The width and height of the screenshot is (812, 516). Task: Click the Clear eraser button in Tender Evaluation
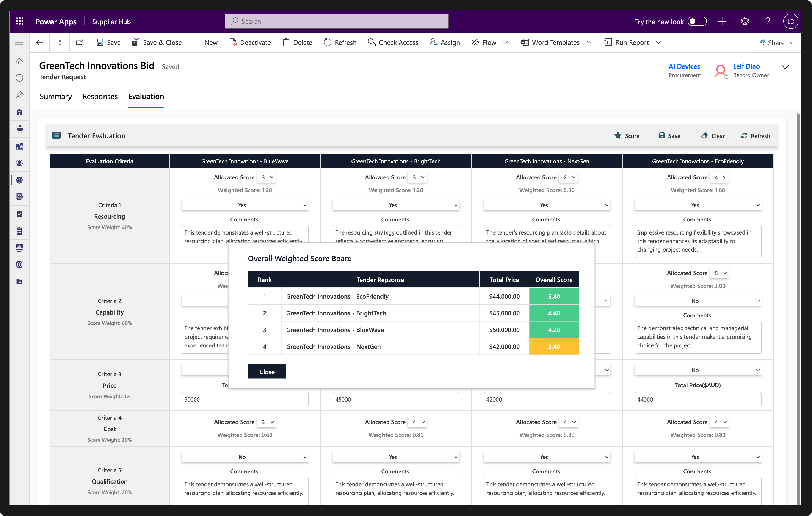(x=713, y=135)
